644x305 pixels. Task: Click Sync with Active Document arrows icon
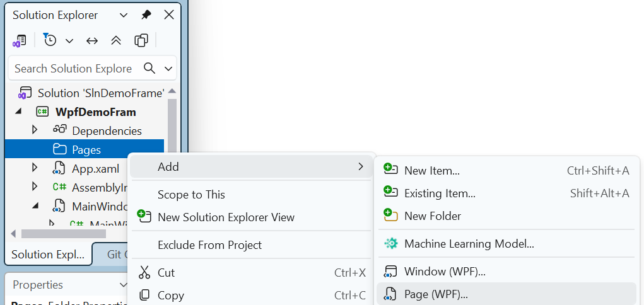[92, 40]
